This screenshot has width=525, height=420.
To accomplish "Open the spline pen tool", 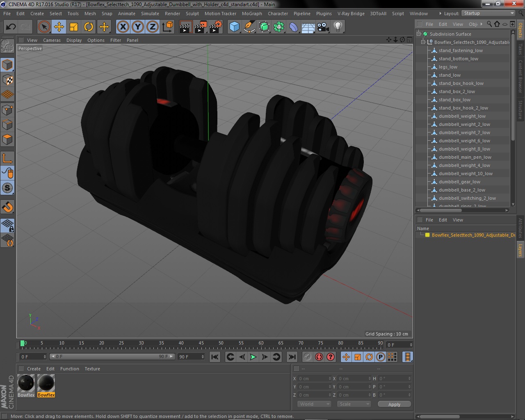I will pyautogui.click(x=249, y=27).
